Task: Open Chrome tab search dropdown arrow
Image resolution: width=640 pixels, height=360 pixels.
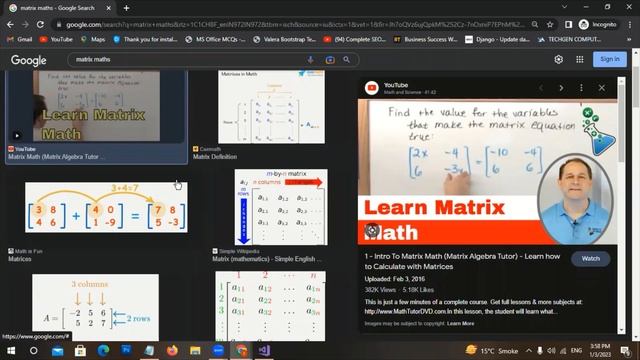Action: [x=564, y=7]
